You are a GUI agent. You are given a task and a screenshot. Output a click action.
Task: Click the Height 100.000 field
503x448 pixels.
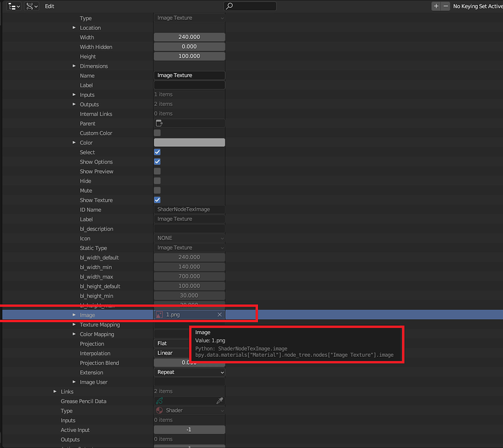[x=189, y=56]
